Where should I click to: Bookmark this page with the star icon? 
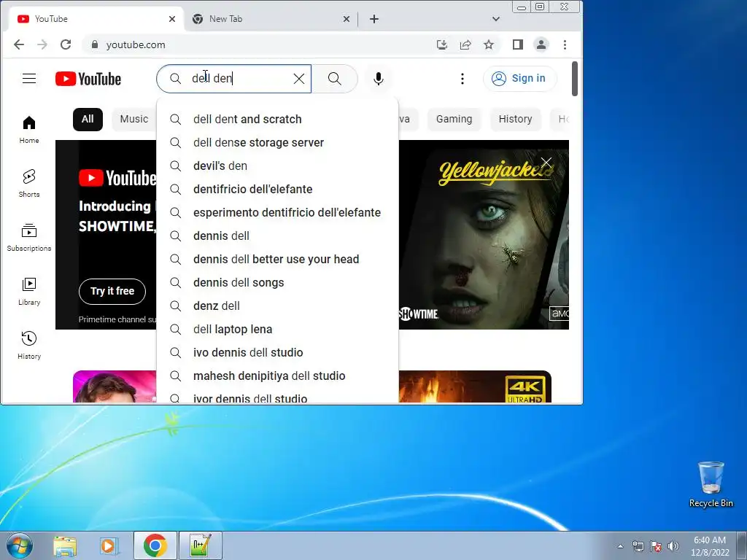[489, 44]
